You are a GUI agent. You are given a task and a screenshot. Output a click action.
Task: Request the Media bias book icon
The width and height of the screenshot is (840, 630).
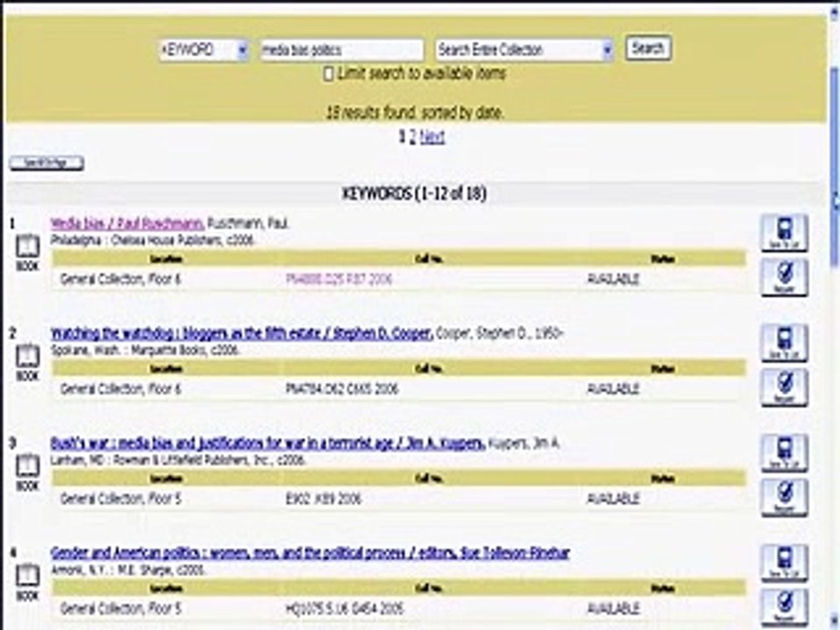784,277
